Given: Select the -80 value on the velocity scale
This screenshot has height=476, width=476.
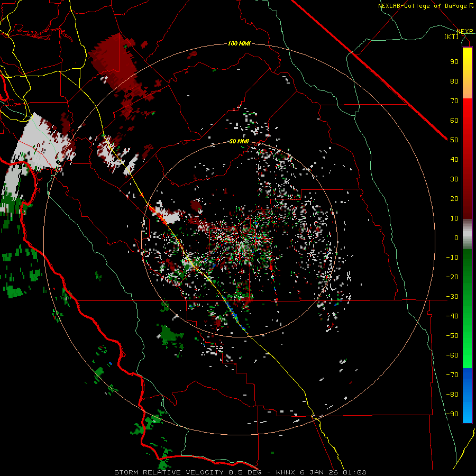Looking at the screenshot, I should (452, 395).
